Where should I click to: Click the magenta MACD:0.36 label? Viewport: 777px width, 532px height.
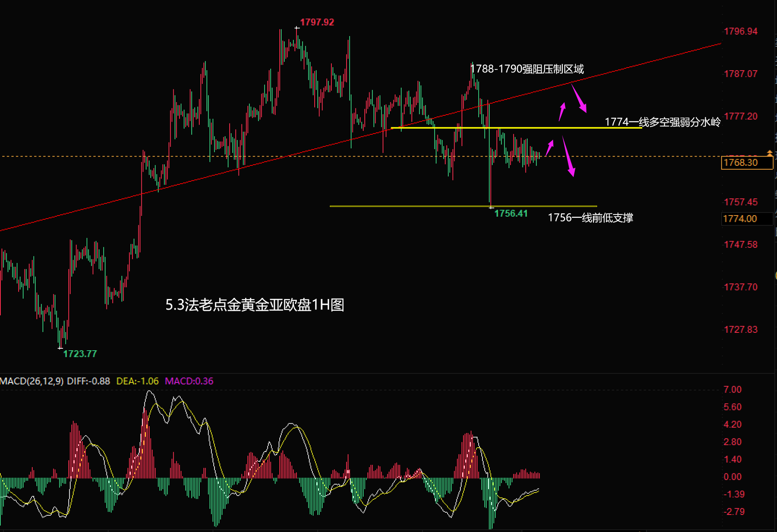point(189,381)
